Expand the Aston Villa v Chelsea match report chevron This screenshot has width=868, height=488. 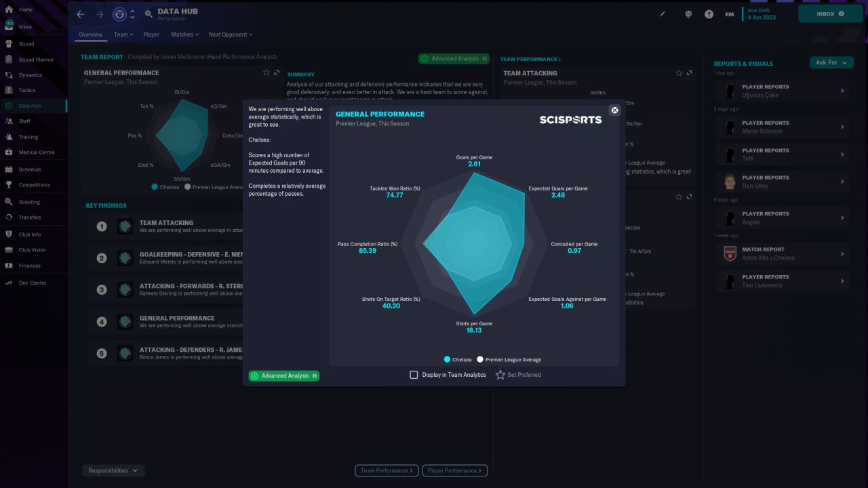(x=842, y=253)
